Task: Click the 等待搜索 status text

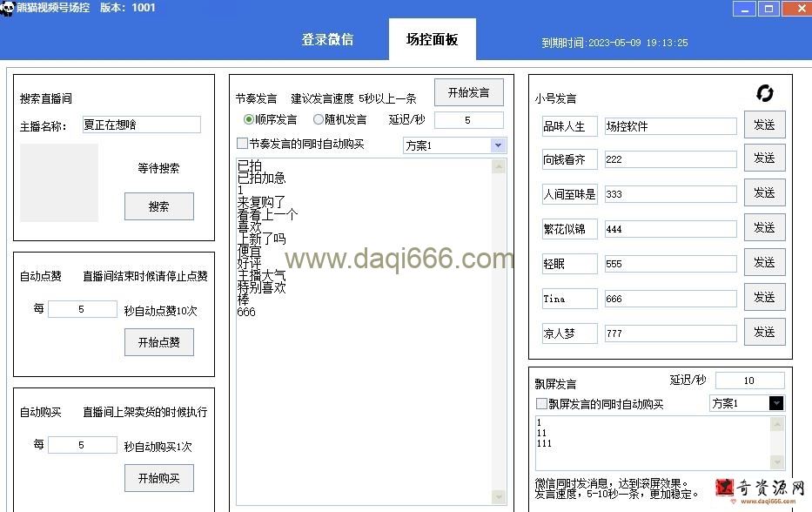Action: pyautogui.click(x=158, y=168)
